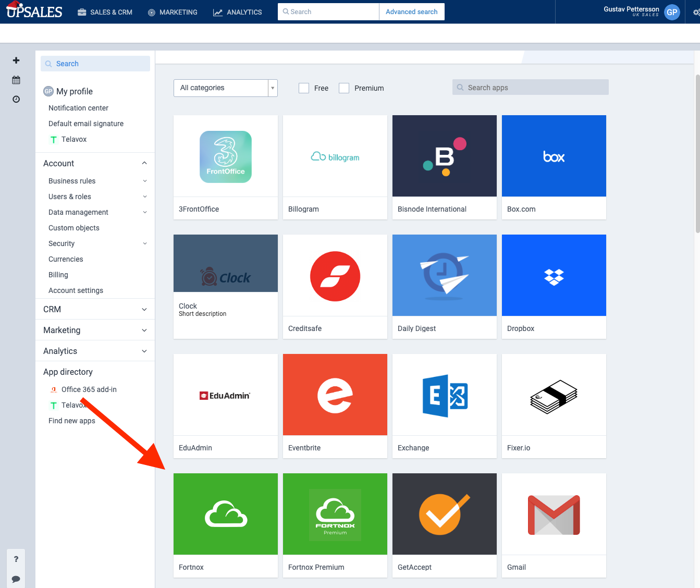This screenshot has width=700, height=588.
Task: Click the Fortnox app name label
Action: (x=191, y=567)
